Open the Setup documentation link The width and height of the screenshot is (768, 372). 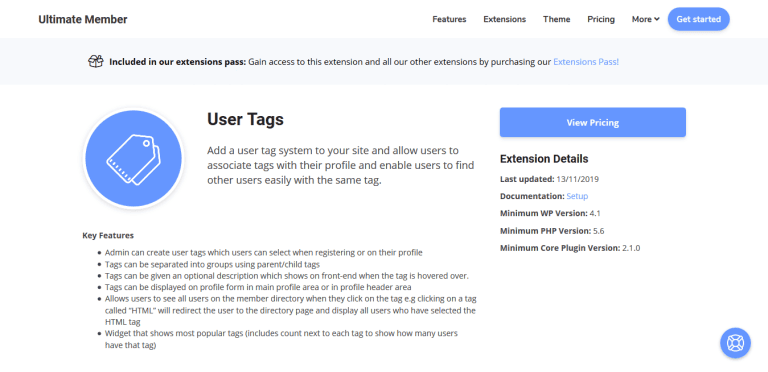(x=577, y=196)
